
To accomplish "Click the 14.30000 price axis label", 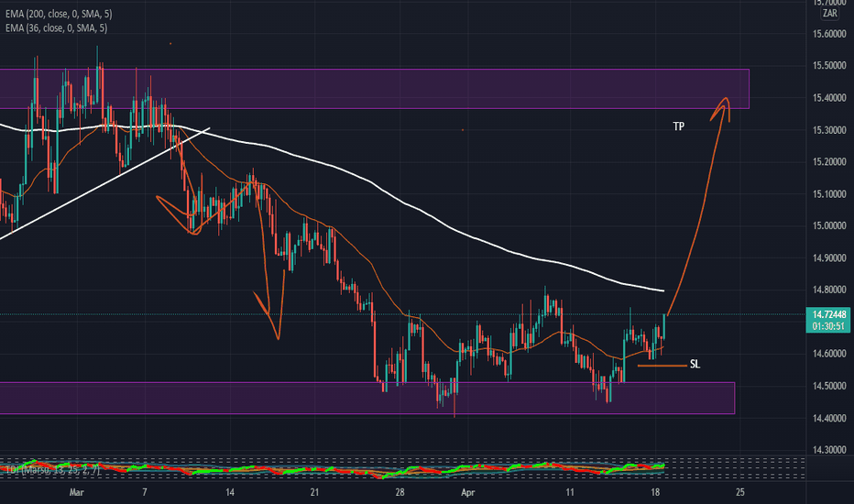I will tap(829, 450).
